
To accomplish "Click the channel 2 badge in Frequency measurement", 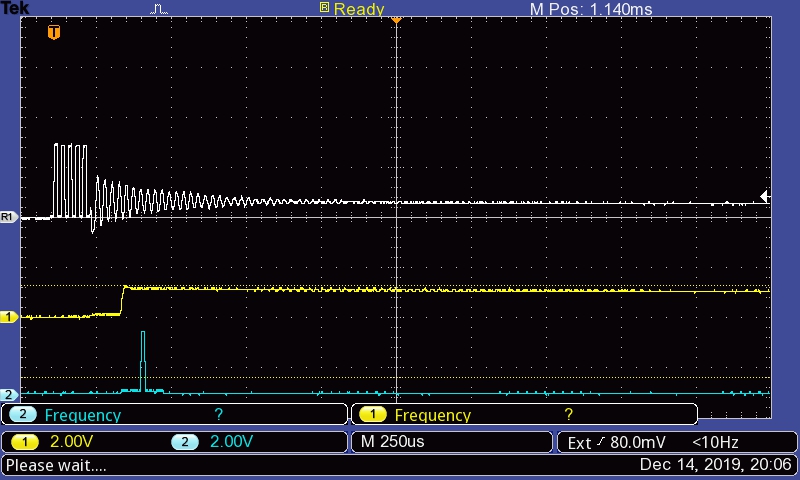I will tap(22, 414).
